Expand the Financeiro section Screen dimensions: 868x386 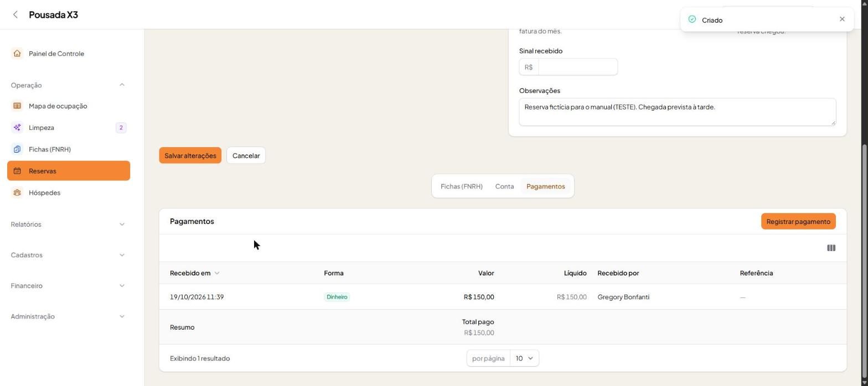(x=122, y=286)
